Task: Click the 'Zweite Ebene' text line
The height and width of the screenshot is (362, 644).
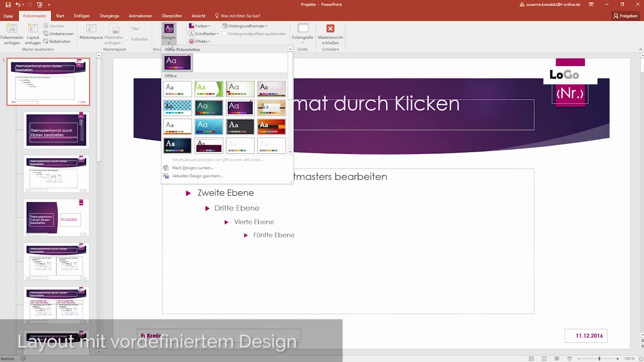Action: [225, 193]
